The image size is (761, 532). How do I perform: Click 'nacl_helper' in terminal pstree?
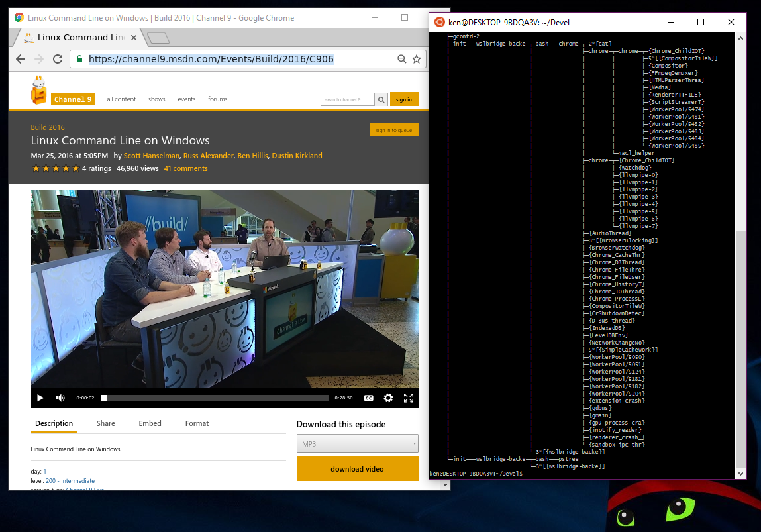(636, 153)
